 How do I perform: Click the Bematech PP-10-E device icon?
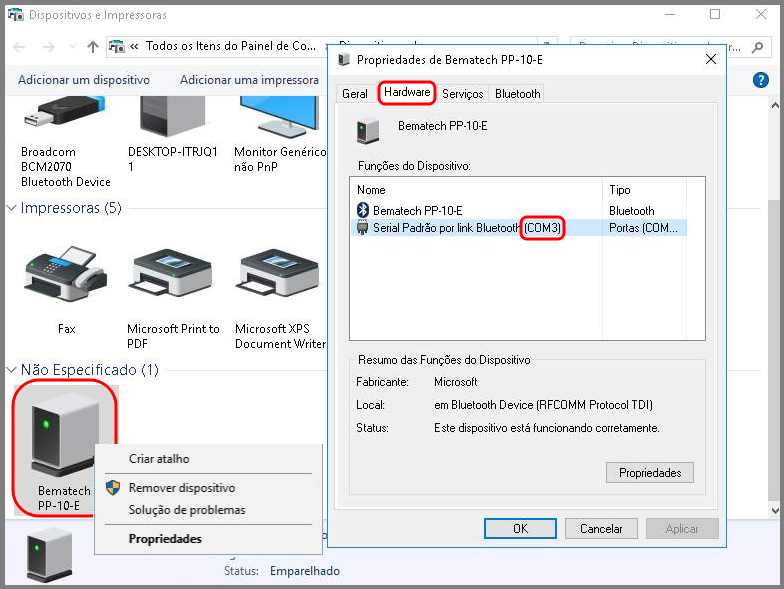point(64,440)
